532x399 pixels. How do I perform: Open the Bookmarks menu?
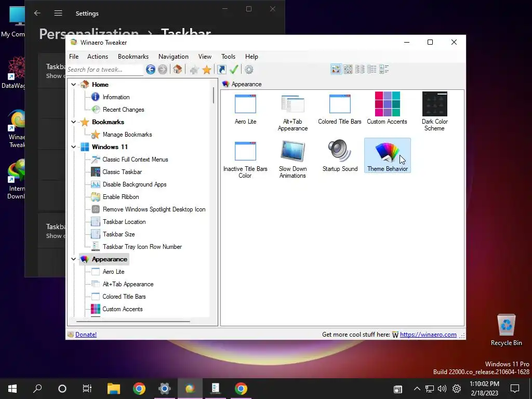[133, 57]
